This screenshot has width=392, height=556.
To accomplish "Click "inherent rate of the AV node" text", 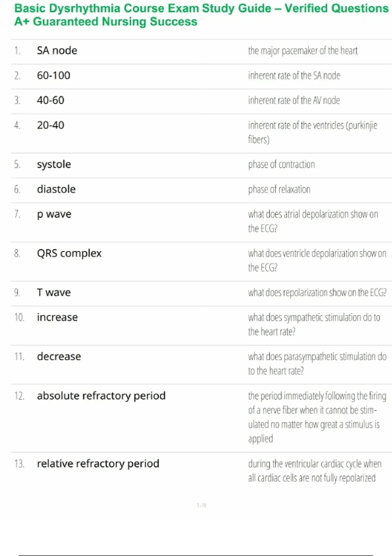I will click(x=294, y=100).
